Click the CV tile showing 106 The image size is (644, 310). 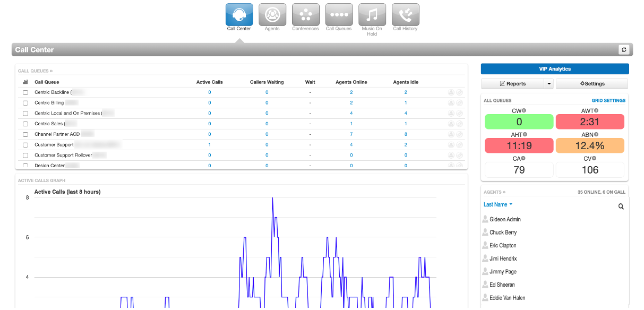[x=590, y=170]
